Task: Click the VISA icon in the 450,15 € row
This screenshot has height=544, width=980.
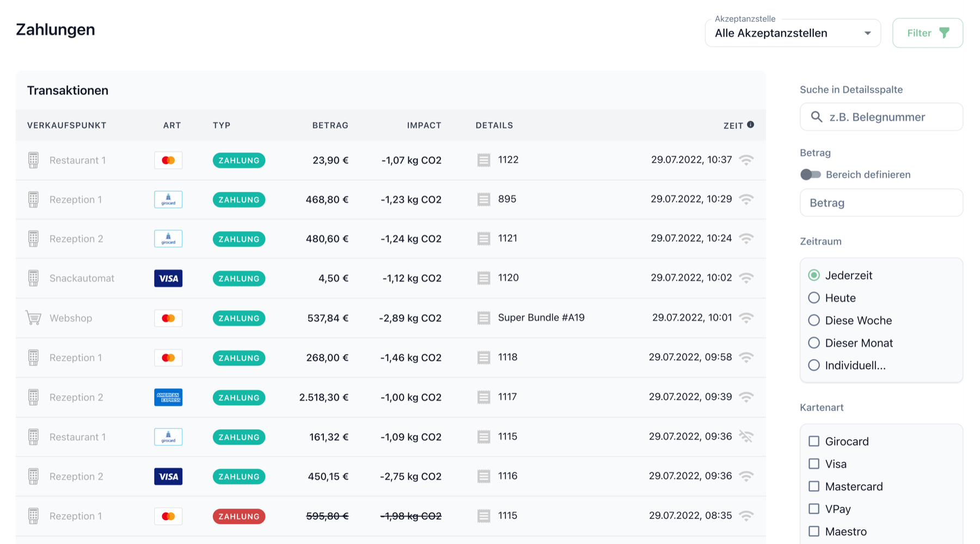Action: tap(168, 477)
